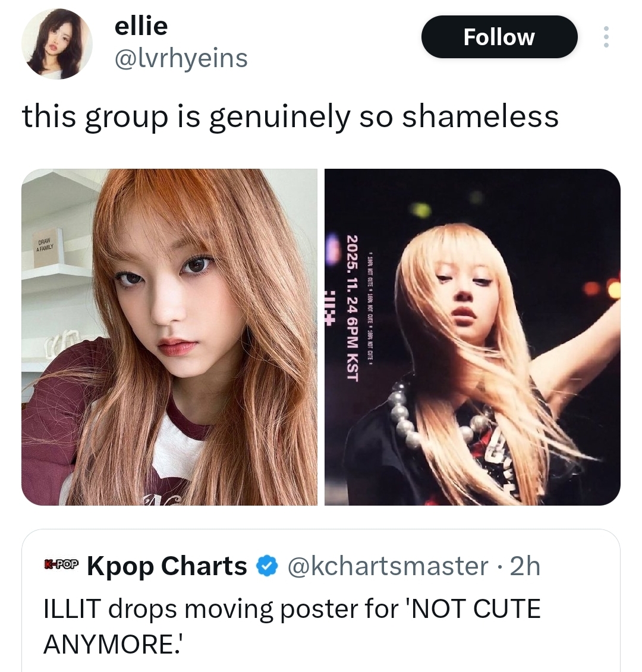642x672 pixels.
Task: Follow the ellie account
Action: 499,37
